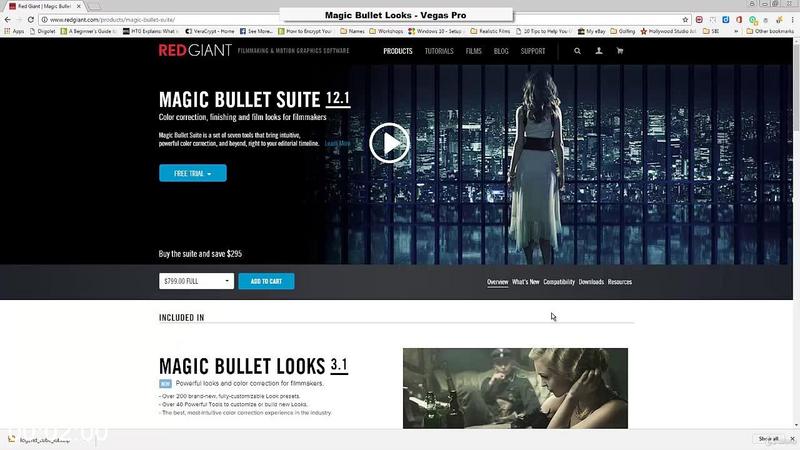Screen dimensions: 800x450
Task: Open the Hollywood Studio bookmark
Action: point(668,31)
